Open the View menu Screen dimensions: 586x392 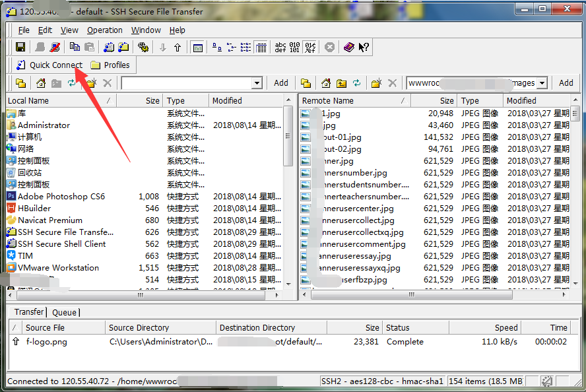click(x=69, y=30)
